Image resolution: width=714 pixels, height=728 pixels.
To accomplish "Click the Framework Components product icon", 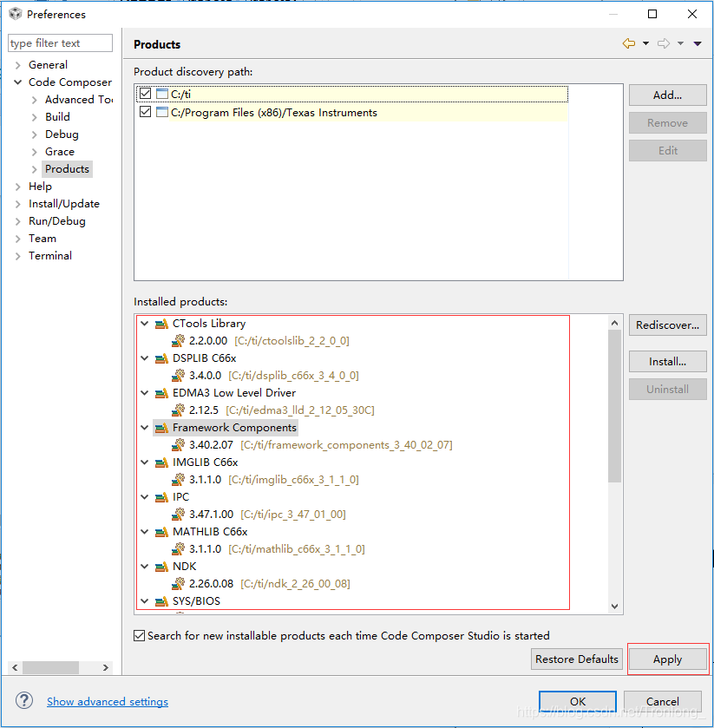I will point(161,428).
